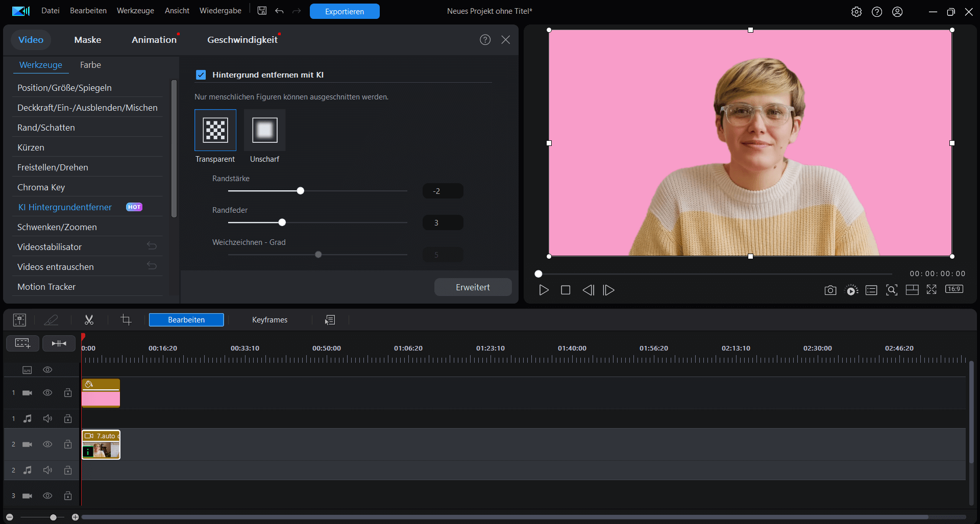Take a snapshot with the camera icon

click(830, 290)
